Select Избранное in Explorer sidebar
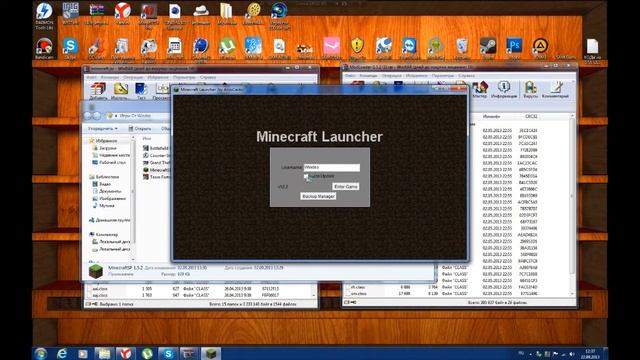 (x=106, y=141)
